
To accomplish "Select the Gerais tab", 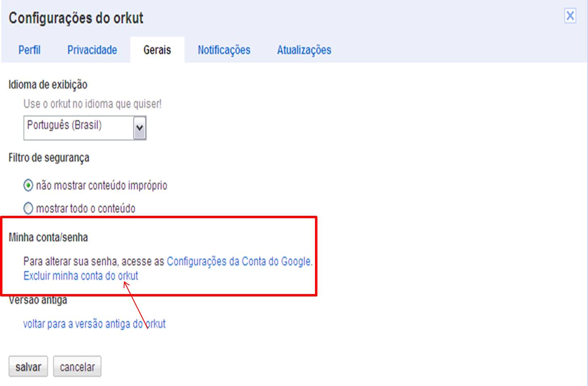I will click(157, 50).
